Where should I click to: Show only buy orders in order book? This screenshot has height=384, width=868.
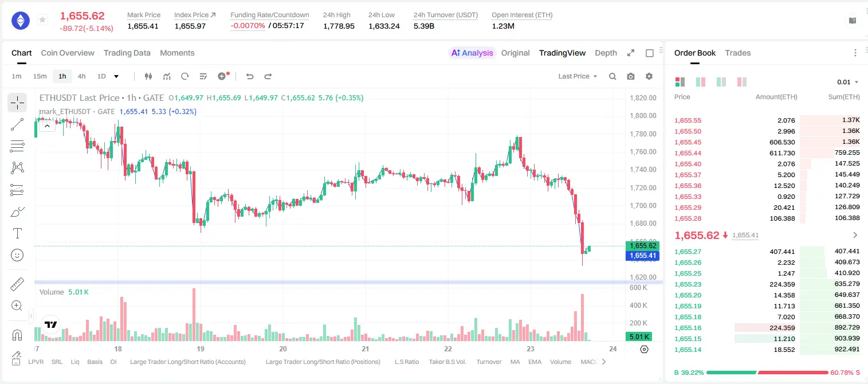click(x=721, y=82)
